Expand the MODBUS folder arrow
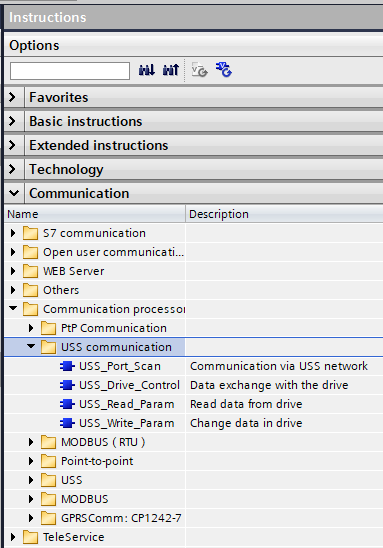The height and width of the screenshot is (548, 383). 31,499
